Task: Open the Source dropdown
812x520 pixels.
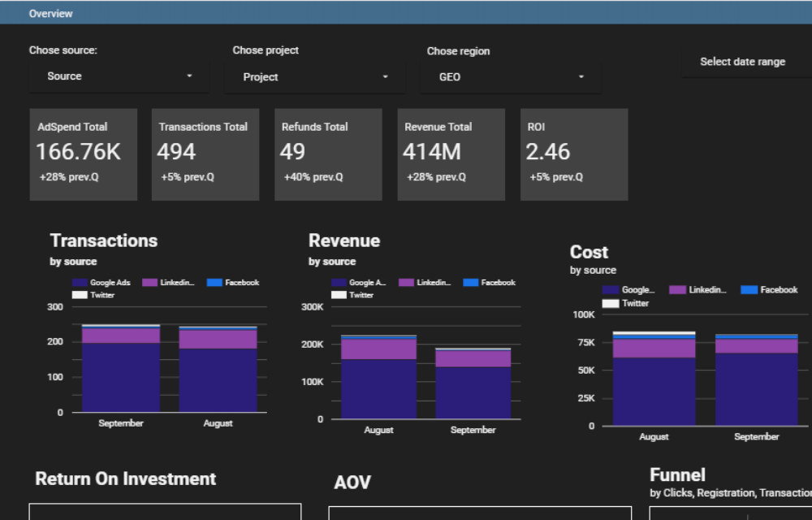Action: point(119,76)
